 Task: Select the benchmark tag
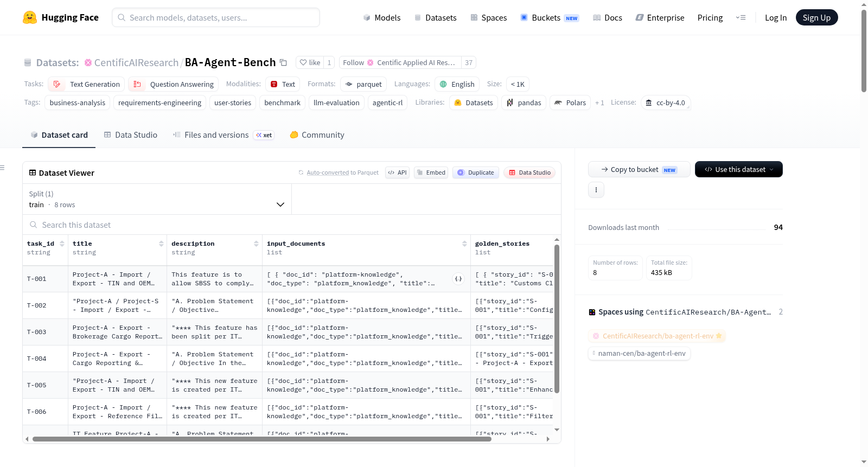tap(282, 103)
